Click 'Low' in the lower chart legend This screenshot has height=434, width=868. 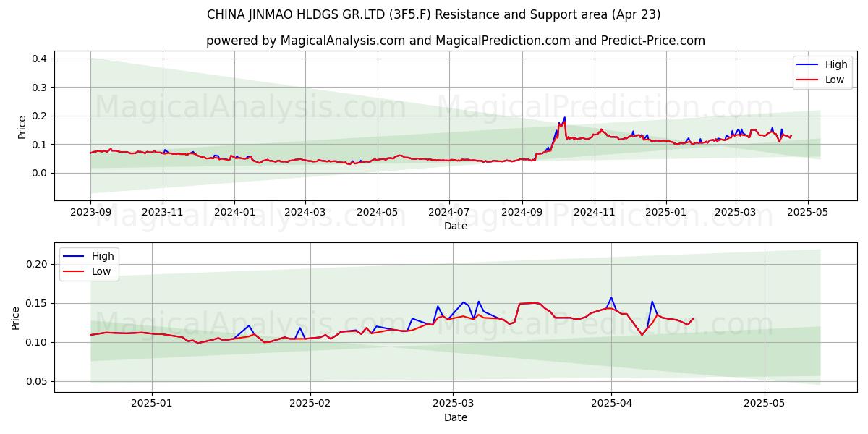[x=101, y=271]
